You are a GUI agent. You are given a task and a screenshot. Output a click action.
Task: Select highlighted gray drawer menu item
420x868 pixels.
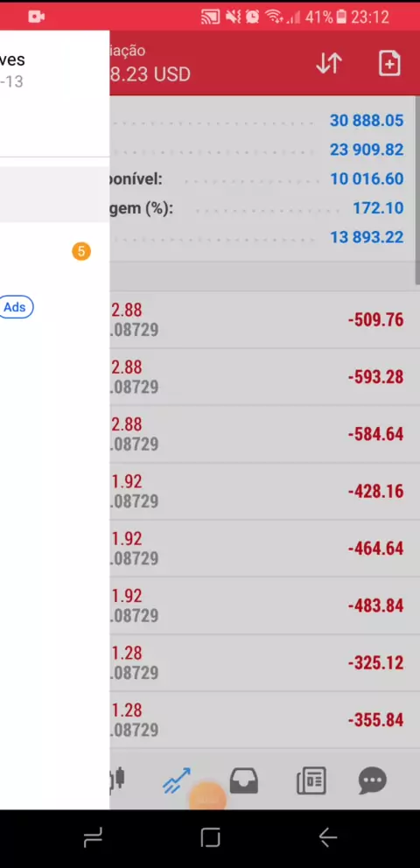point(55,194)
